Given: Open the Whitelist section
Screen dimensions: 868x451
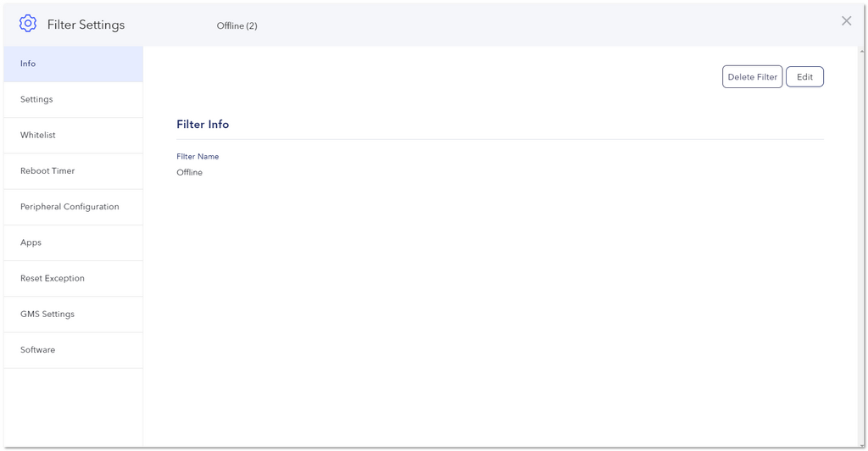Looking at the screenshot, I should tap(73, 136).
